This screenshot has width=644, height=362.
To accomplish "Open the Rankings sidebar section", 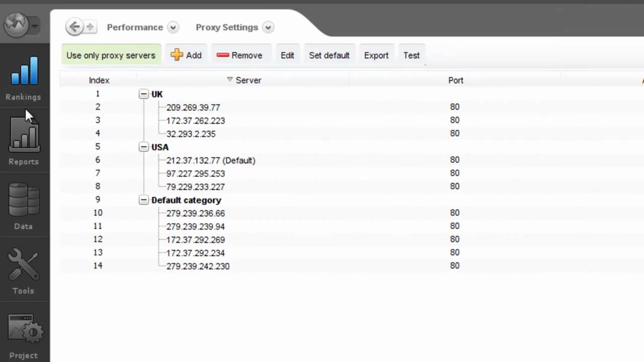I will tap(24, 78).
